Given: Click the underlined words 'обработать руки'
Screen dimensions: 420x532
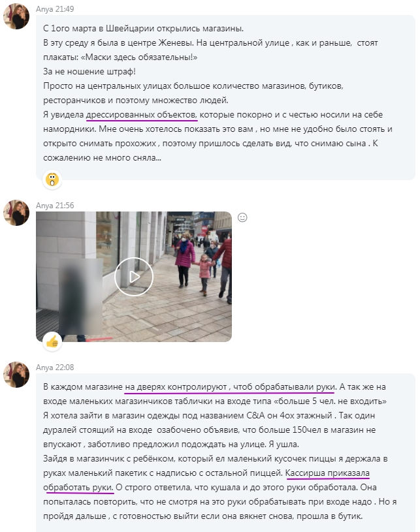Looking at the screenshot, I should click(78, 488).
